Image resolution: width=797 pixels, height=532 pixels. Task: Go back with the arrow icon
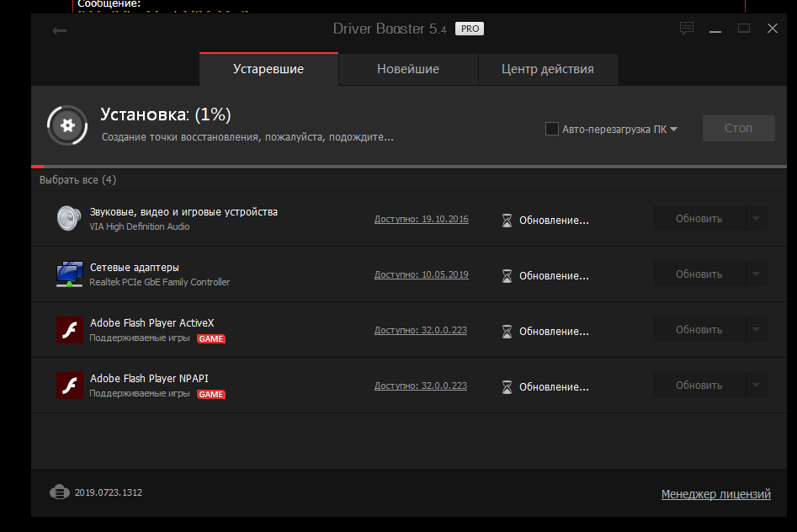point(60,31)
